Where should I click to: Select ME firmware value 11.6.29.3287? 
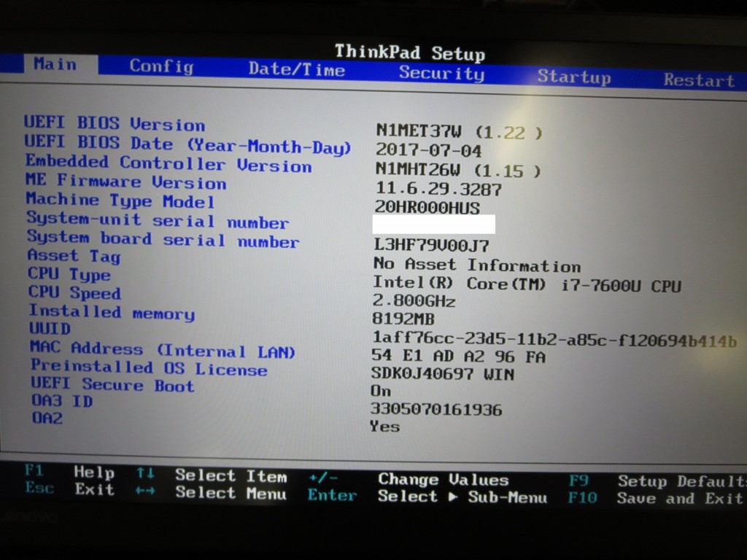pos(438,189)
